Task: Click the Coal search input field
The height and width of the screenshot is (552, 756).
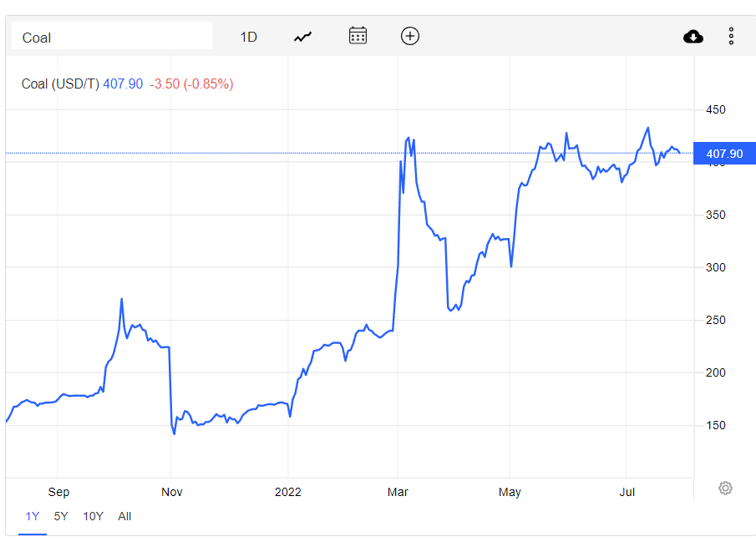Action: pos(112,36)
